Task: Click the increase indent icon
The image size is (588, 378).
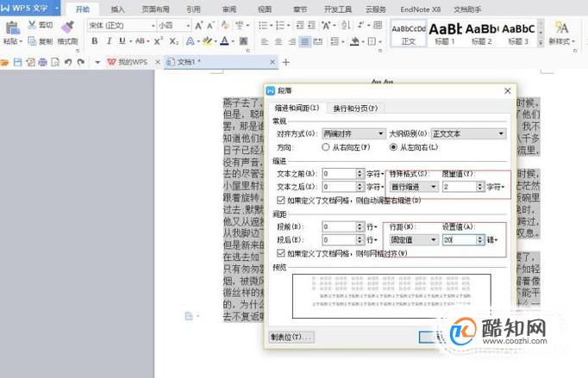Action: point(312,26)
